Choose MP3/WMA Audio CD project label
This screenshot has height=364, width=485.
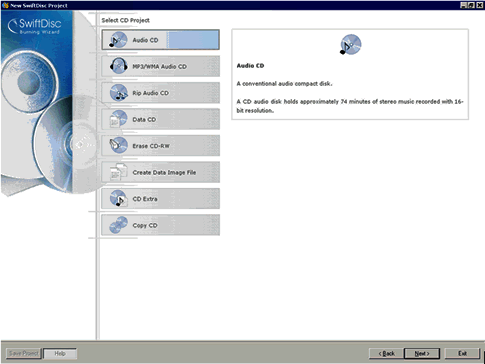coord(160,66)
